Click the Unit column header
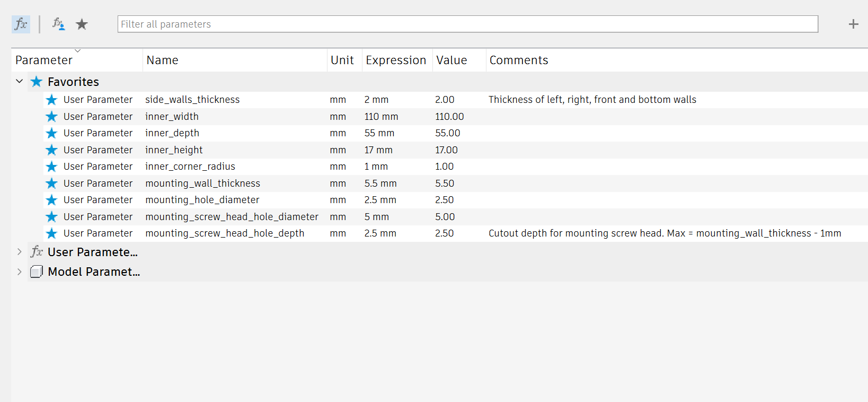 [x=344, y=60]
